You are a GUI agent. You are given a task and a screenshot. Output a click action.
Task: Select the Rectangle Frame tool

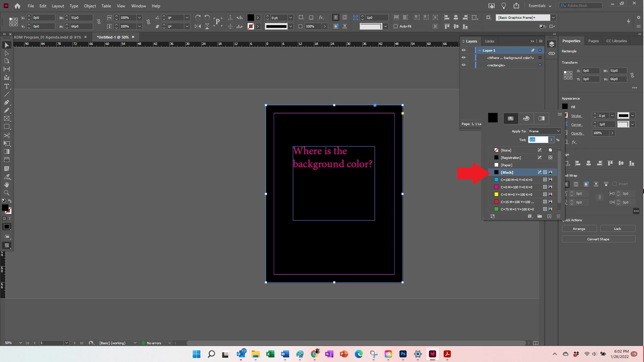click(6, 118)
